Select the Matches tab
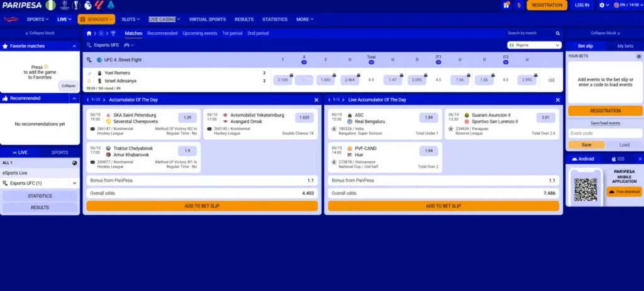 [133, 33]
